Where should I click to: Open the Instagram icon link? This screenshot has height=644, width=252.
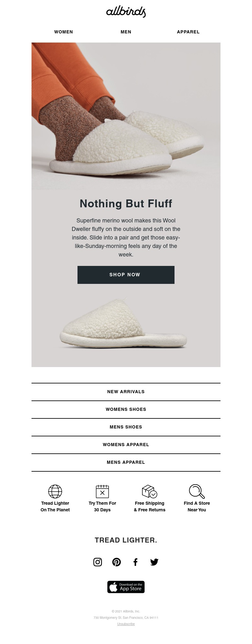98,562
